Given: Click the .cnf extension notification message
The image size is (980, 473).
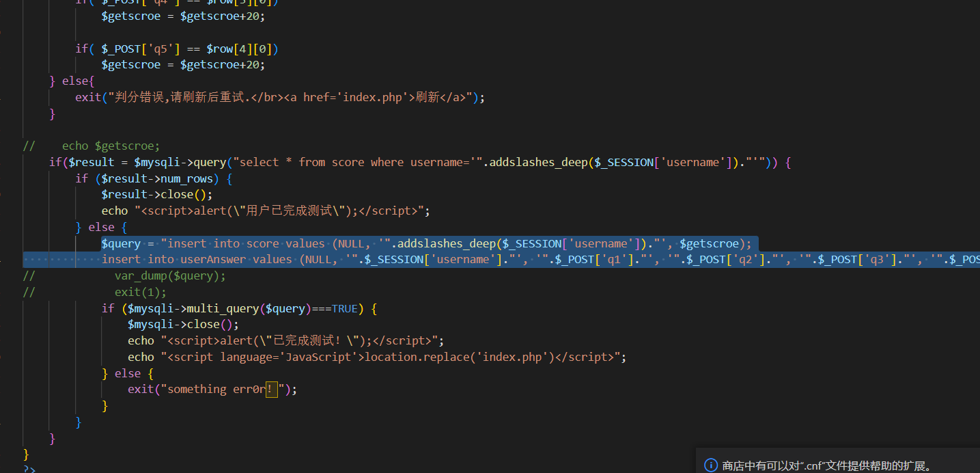Looking at the screenshot, I should point(826,465).
